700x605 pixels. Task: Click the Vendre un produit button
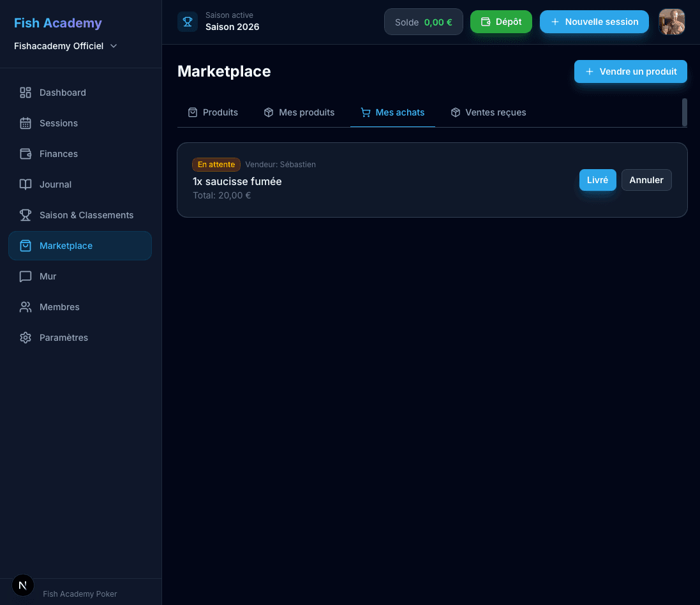(630, 71)
